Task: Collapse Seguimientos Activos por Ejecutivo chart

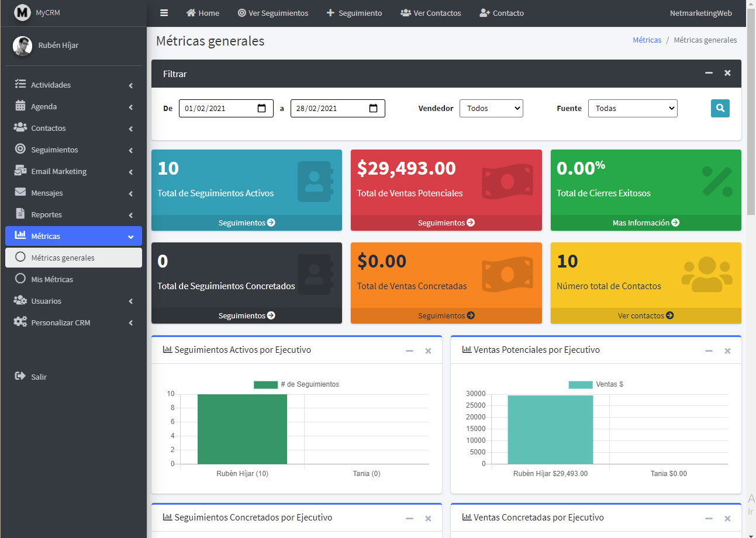Action: 409,350
